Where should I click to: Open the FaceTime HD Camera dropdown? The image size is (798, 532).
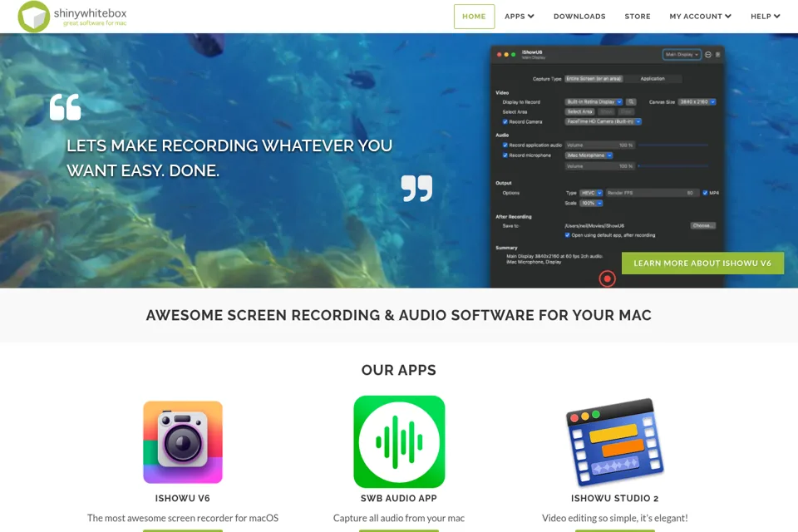click(x=603, y=121)
